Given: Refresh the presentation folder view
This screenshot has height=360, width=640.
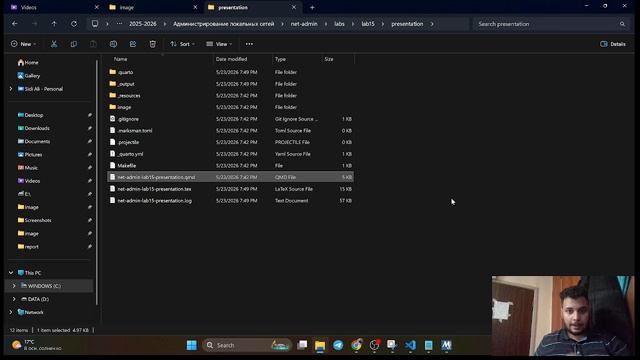Looking at the screenshot, I should click(74, 24).
